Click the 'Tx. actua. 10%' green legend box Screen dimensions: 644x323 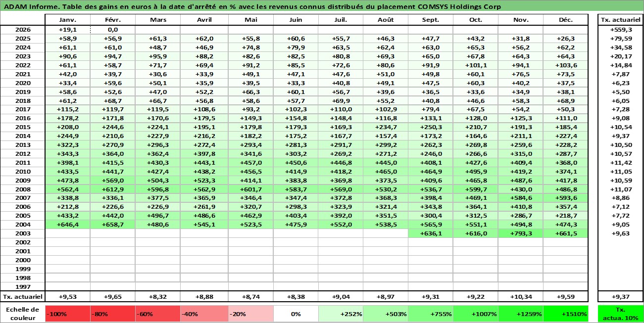(x=620, y=314)
